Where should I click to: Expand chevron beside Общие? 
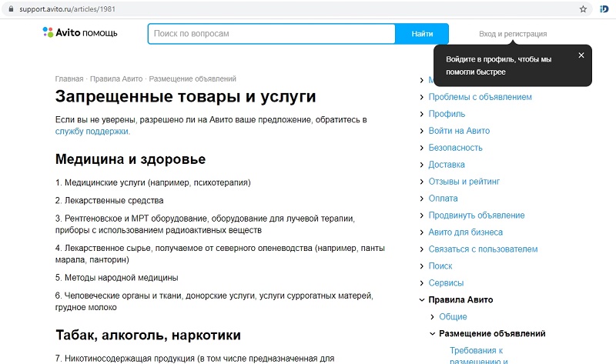432,317
